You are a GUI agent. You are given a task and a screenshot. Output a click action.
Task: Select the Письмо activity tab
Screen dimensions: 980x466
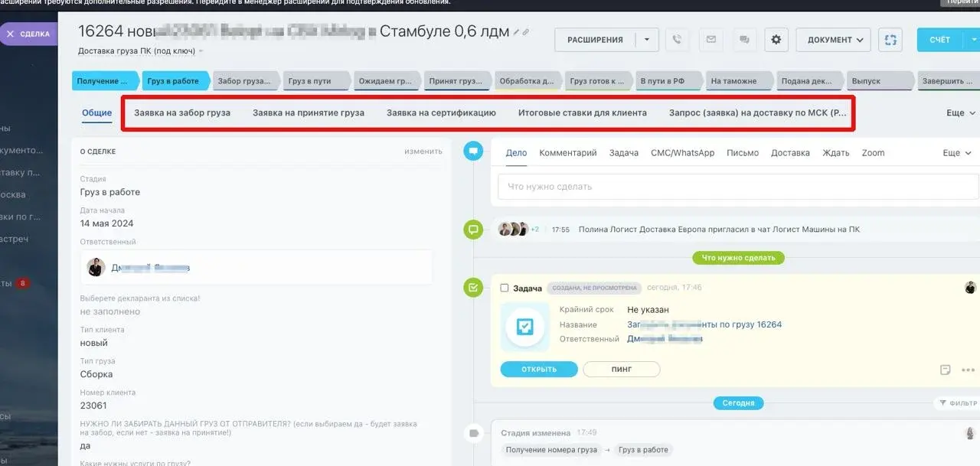coord(743,153)
